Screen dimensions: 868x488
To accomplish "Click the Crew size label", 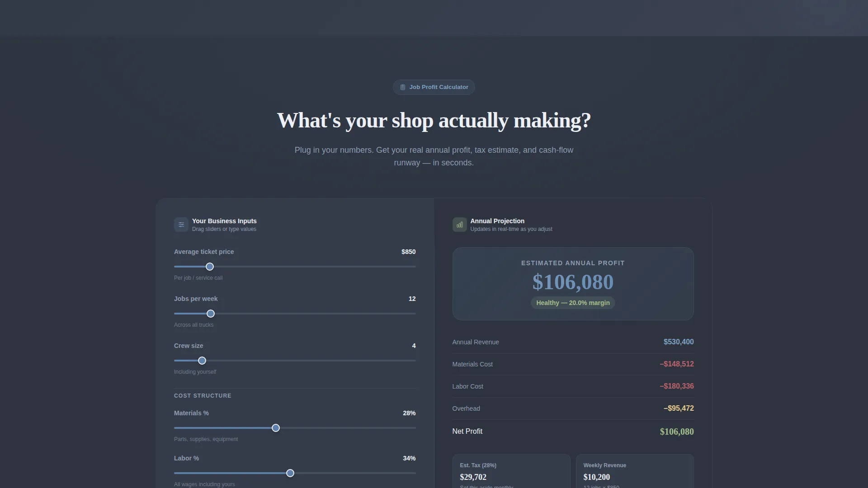I will (189, 346).
